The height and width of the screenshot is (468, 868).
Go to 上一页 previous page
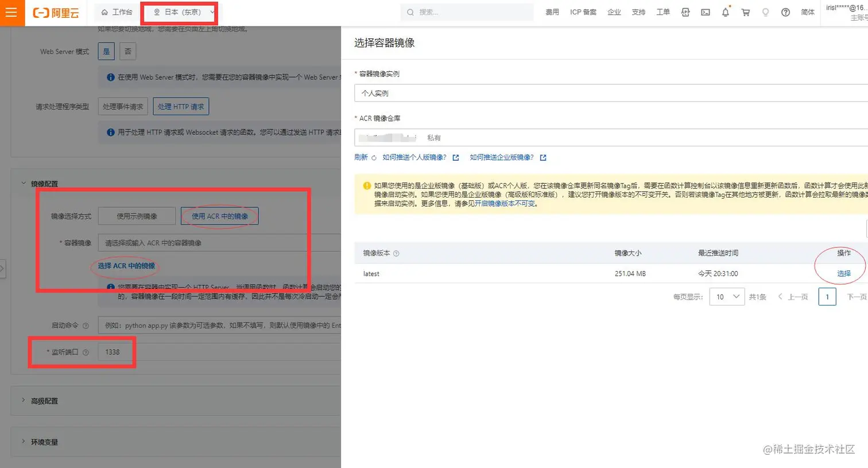tap(793, 297)
